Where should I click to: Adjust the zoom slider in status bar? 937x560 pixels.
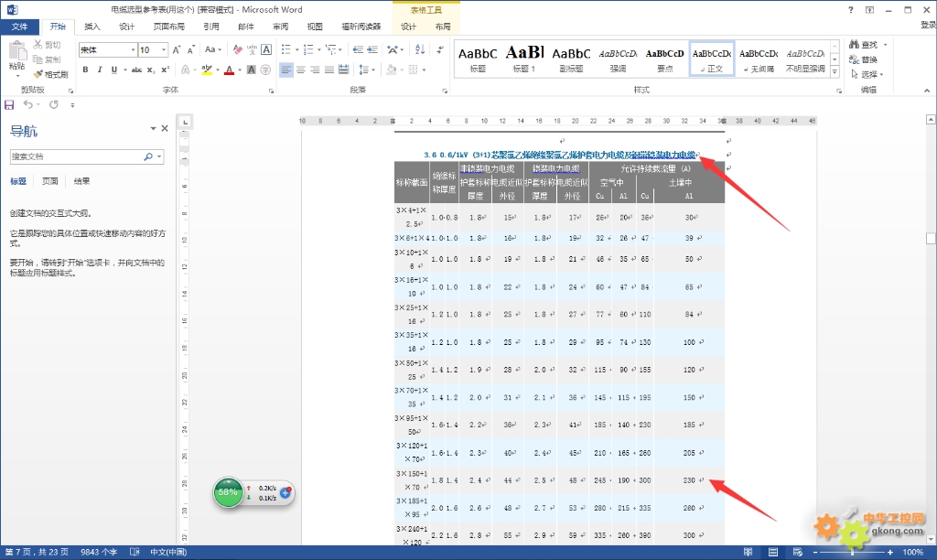pyautogui.click(x=852, y=553)
